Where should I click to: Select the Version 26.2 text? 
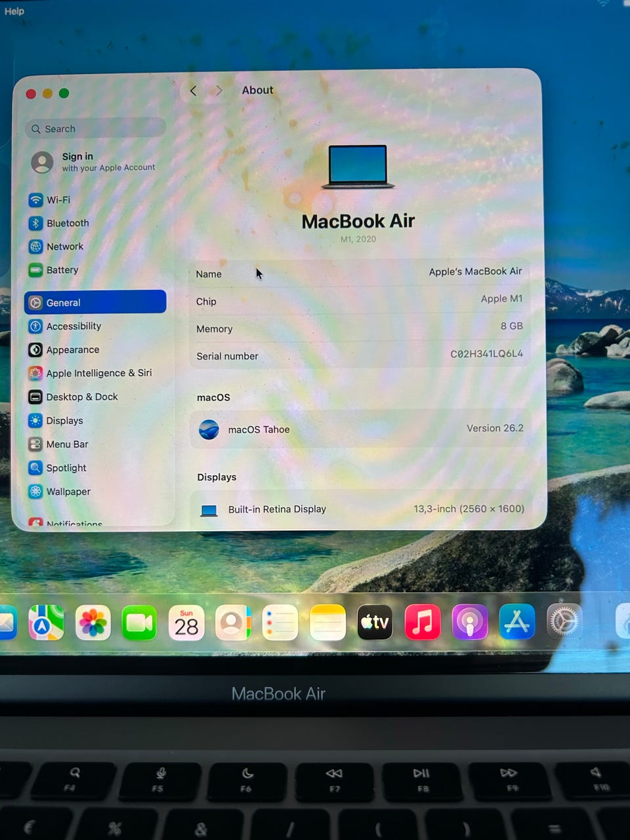tap(495, 428)
